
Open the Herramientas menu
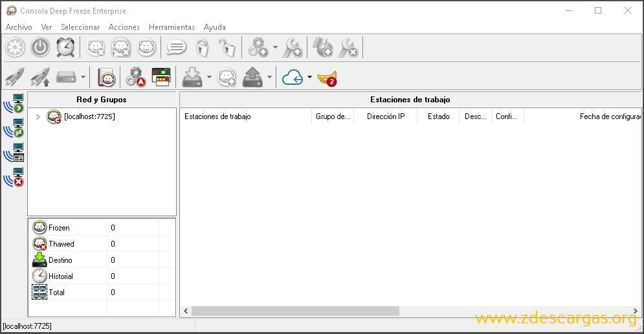pos(172,27)
